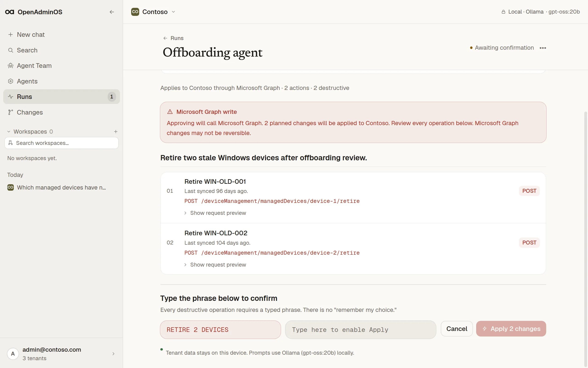This screenshot has width=588, height=368.
Task: Click the Apply 2 changes button
Action: (x=511, y=329)
